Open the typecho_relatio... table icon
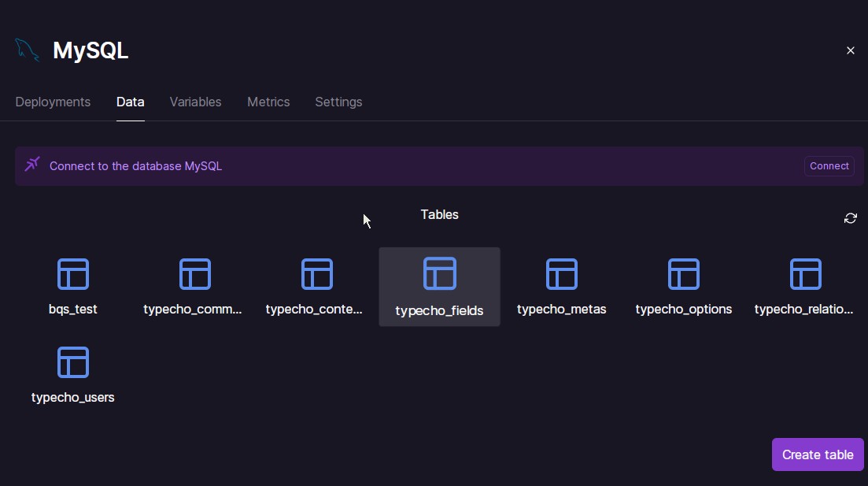 pos(806,274)
